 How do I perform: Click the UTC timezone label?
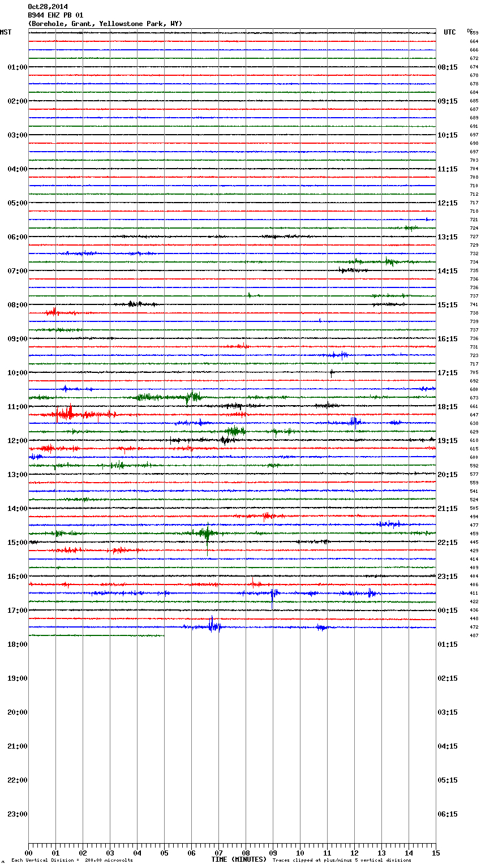pos(450,32)
